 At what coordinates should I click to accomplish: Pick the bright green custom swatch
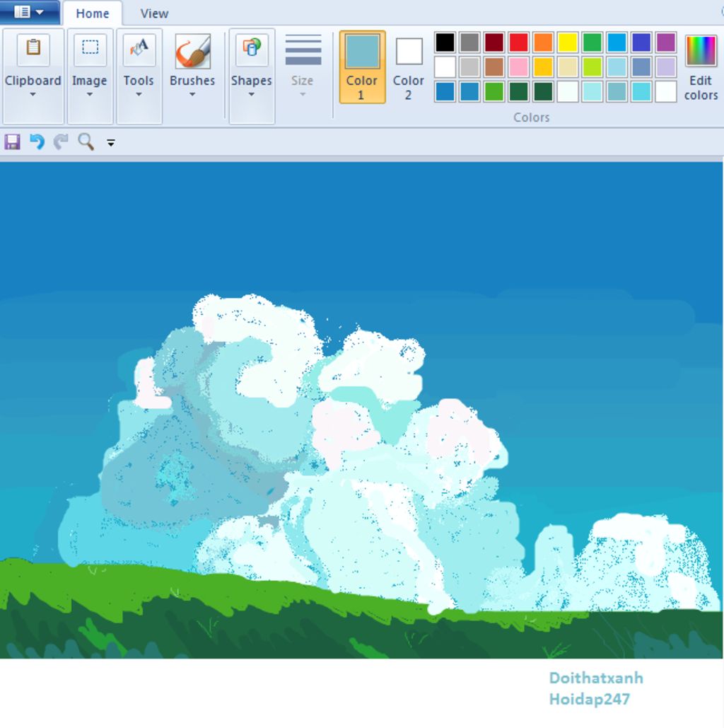494,91
